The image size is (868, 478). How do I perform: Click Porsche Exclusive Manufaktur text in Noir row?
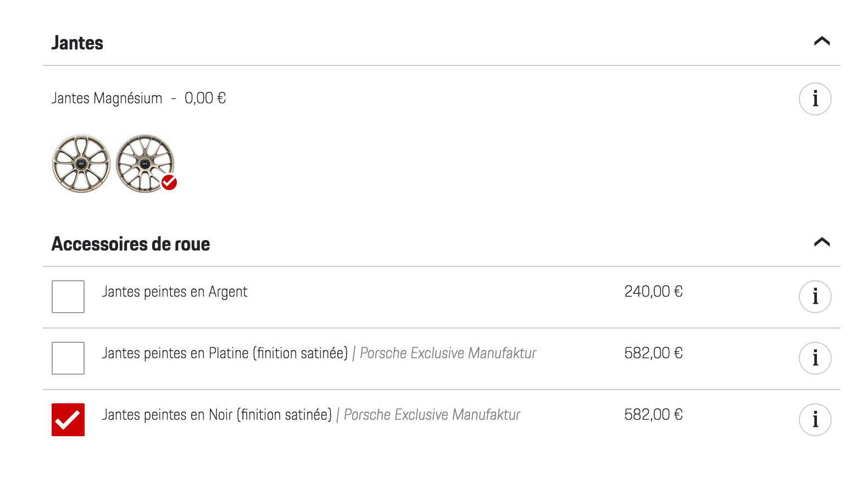(432, 415)
